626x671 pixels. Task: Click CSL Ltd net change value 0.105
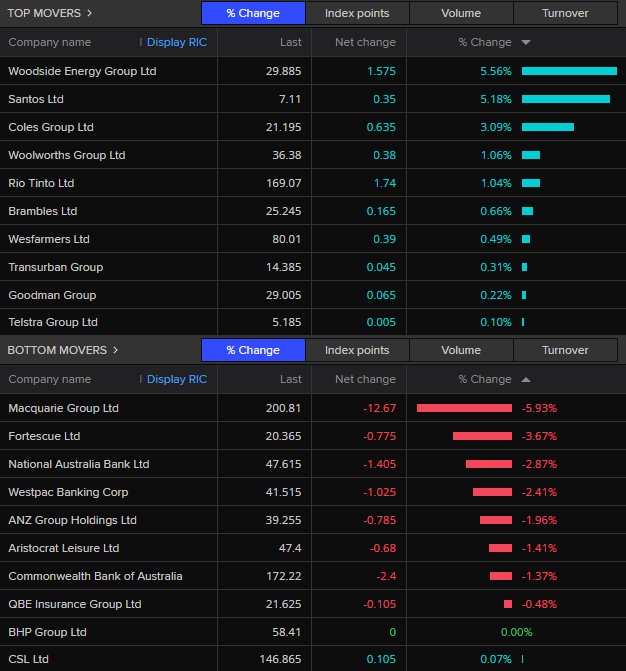pyautogui.click(x=380, y=659)
